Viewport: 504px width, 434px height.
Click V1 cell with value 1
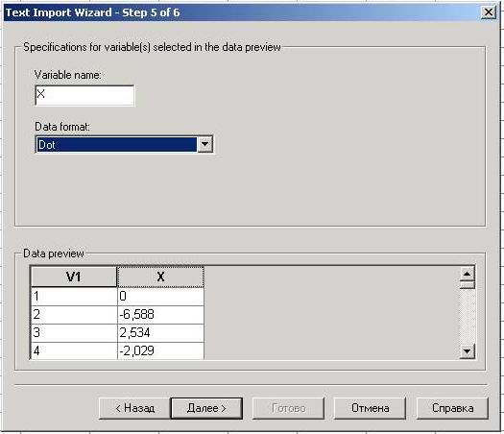[74, 296]
